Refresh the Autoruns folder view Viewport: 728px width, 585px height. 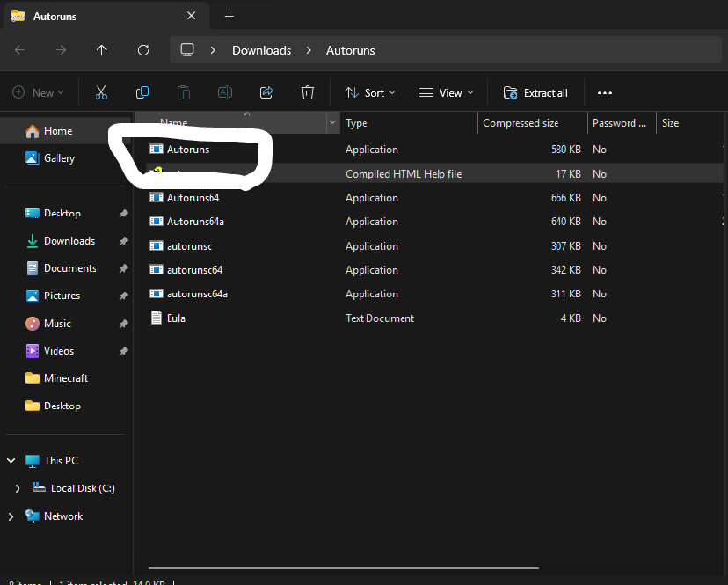(x=143, y=50)
